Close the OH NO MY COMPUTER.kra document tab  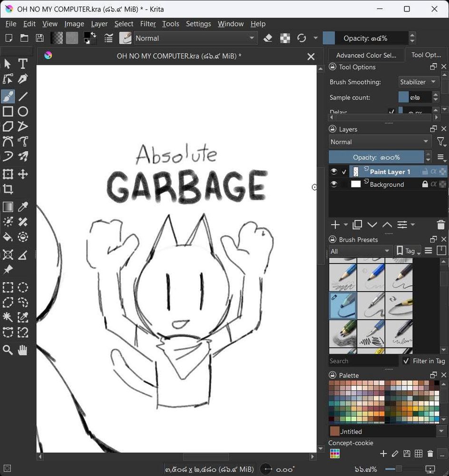(311, 57)
